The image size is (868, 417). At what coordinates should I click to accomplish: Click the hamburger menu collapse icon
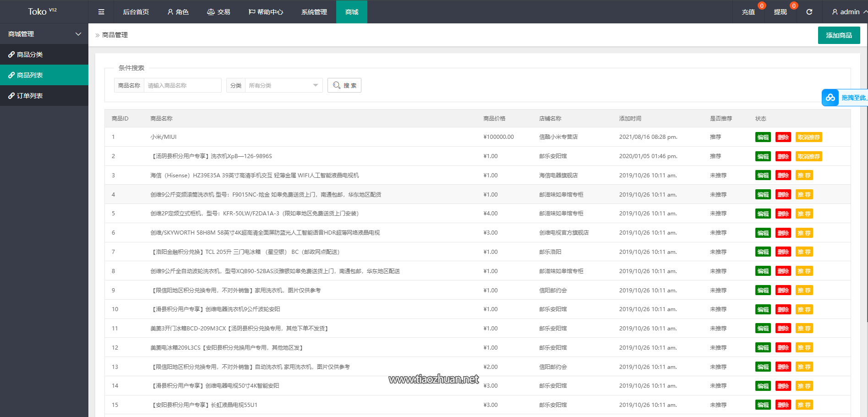(101, 12)
